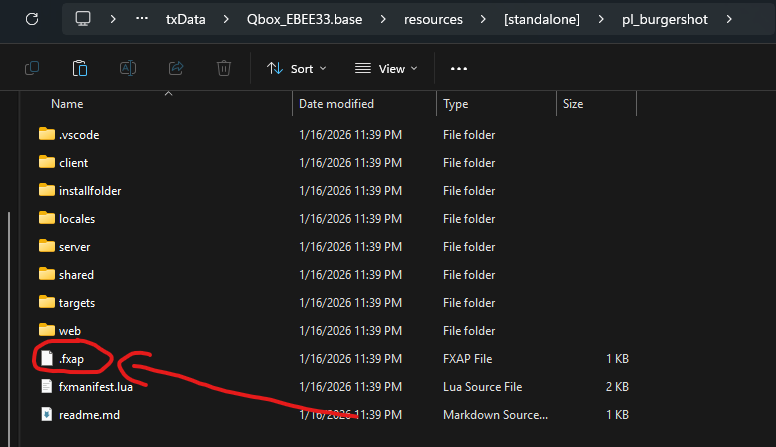The width and height of the screenshot is (776, 447).
Task: Click the Cut icon in toolbar
Action: point(31,68)
